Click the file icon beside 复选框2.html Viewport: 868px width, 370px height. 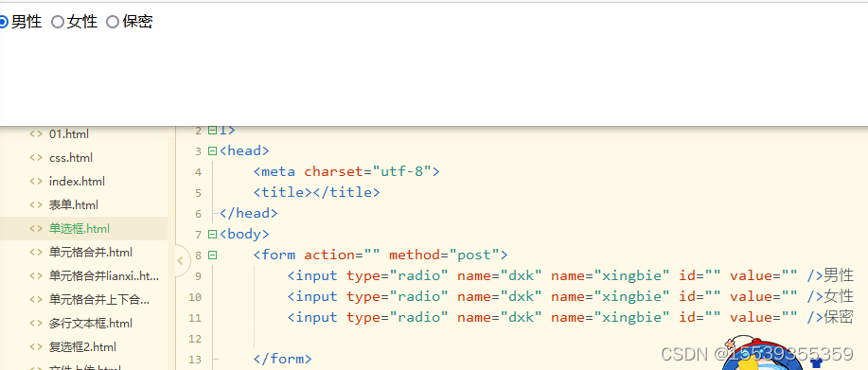point(36,347)
